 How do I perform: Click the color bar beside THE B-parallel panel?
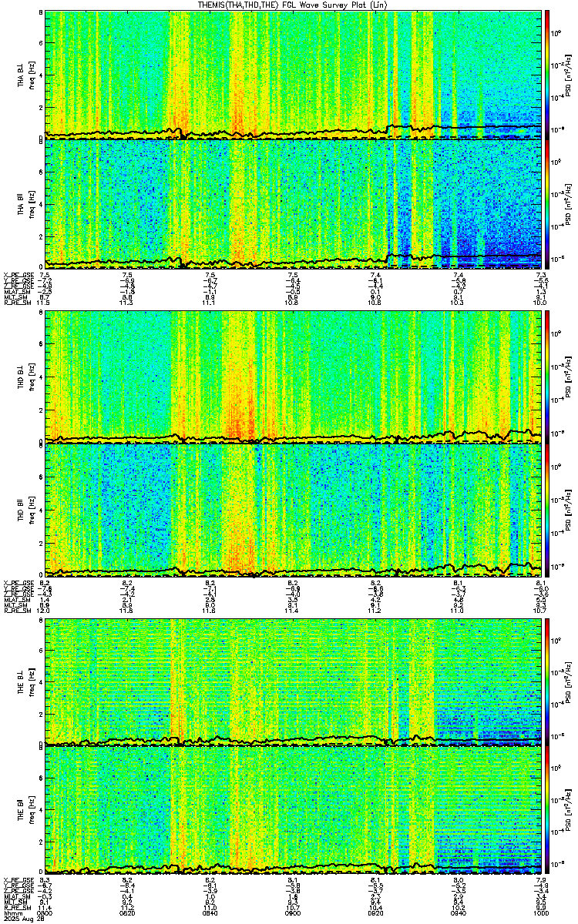(x=548, y=810)
